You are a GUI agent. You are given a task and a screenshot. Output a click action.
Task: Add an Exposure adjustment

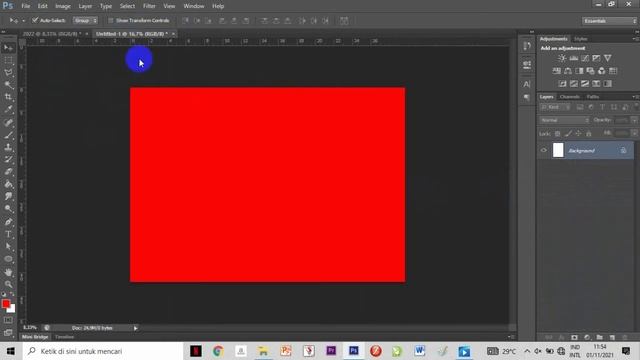(x=596, y=58)
